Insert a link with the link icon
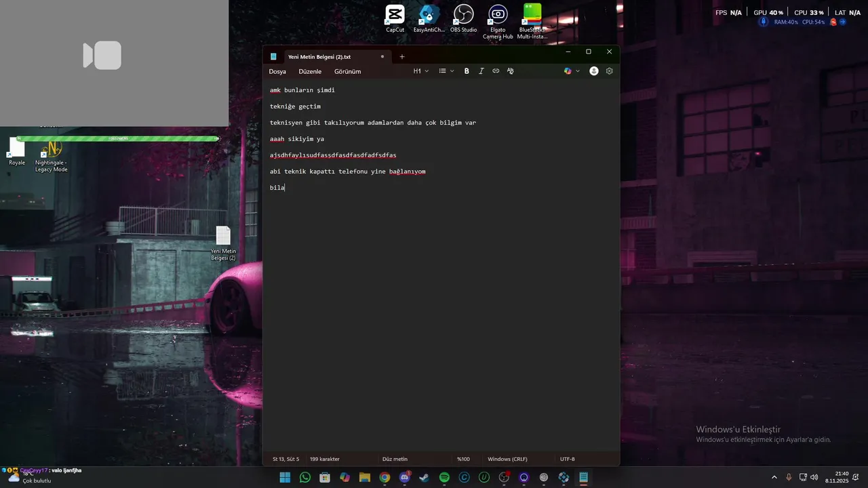868x488 pixels. [x=496, y=71]
